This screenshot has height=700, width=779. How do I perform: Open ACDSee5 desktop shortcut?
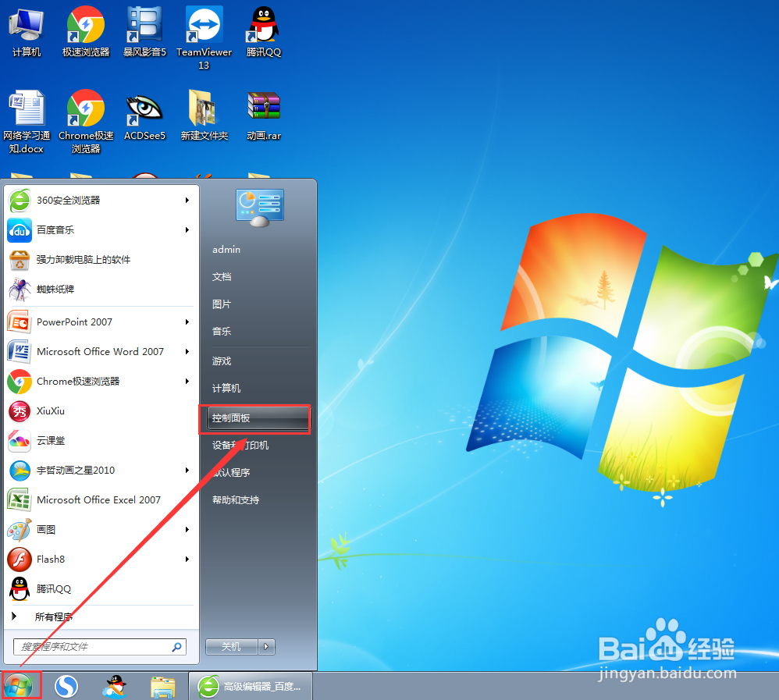coord(144,116)
